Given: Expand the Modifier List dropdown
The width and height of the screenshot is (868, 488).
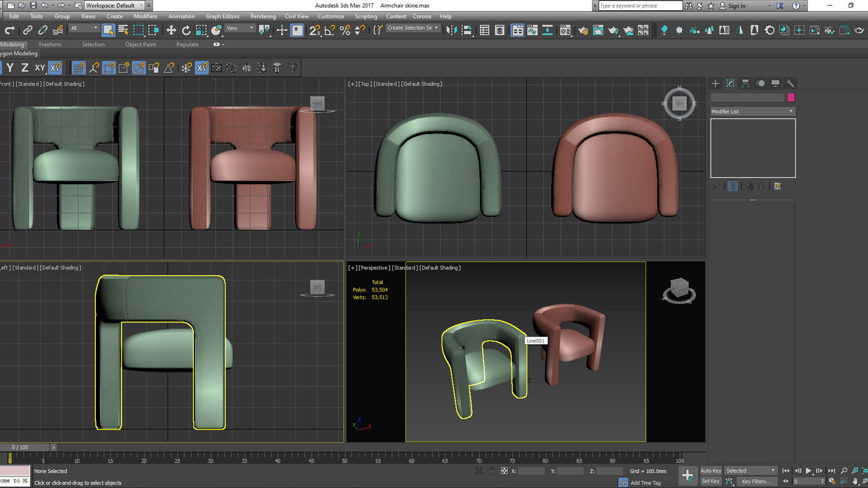Looking at the screenshot, I should (x=752, y=111).
